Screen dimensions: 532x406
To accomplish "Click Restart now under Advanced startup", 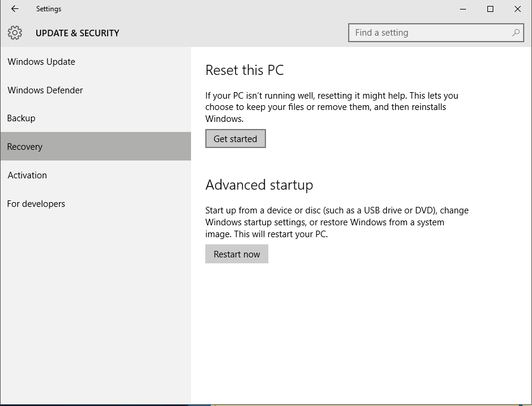I will [x=237, y=254].
